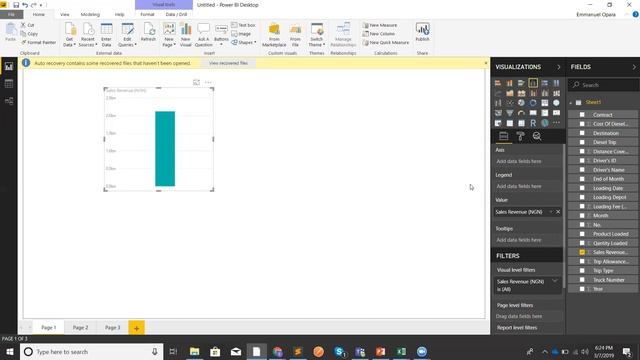Open the Fields well tab
Image resolution: width=640 pixels, height=360 pixels.
click(x=504, y=136)
